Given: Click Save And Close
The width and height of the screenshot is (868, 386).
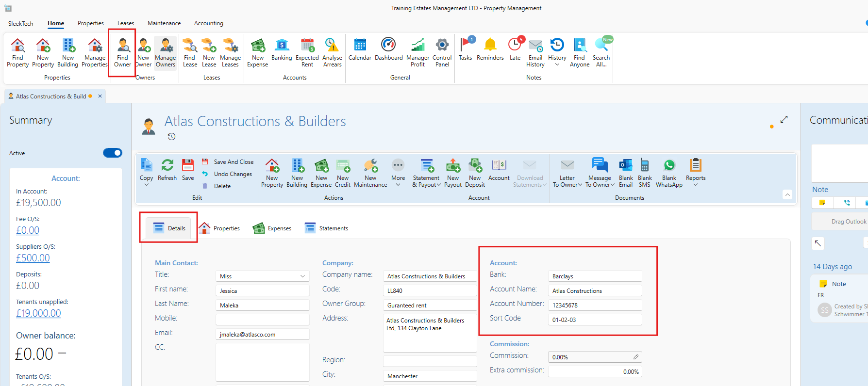Looking at the screenshot, I should click(228, 162).
